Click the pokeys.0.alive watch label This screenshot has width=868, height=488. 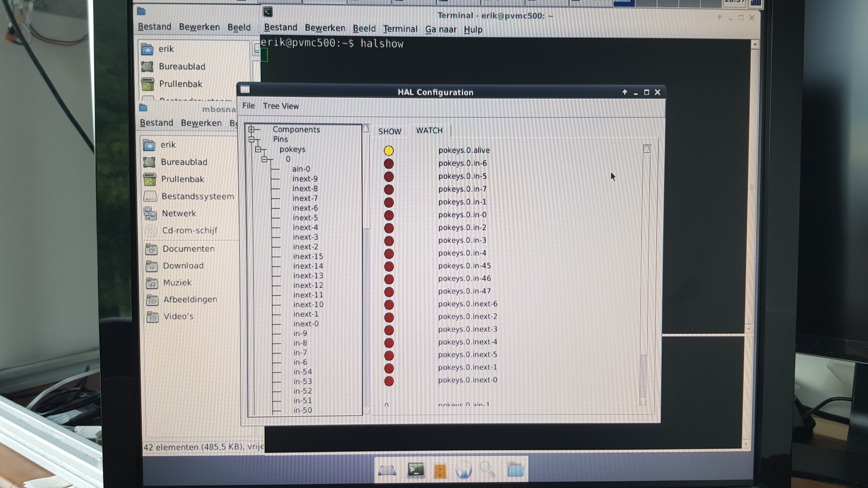click(x=464, y=150)
